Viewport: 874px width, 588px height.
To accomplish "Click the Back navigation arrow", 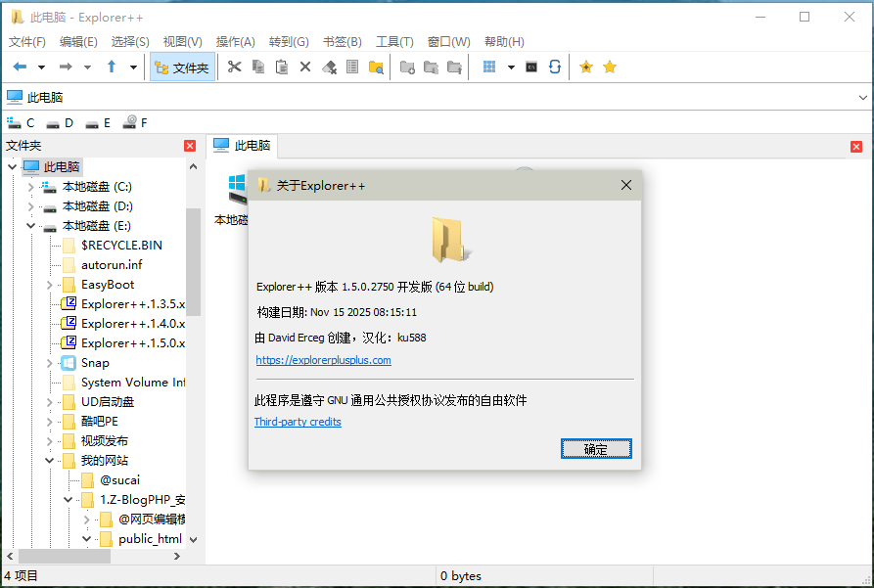I will pyautogui.click(x=20, y=68).
